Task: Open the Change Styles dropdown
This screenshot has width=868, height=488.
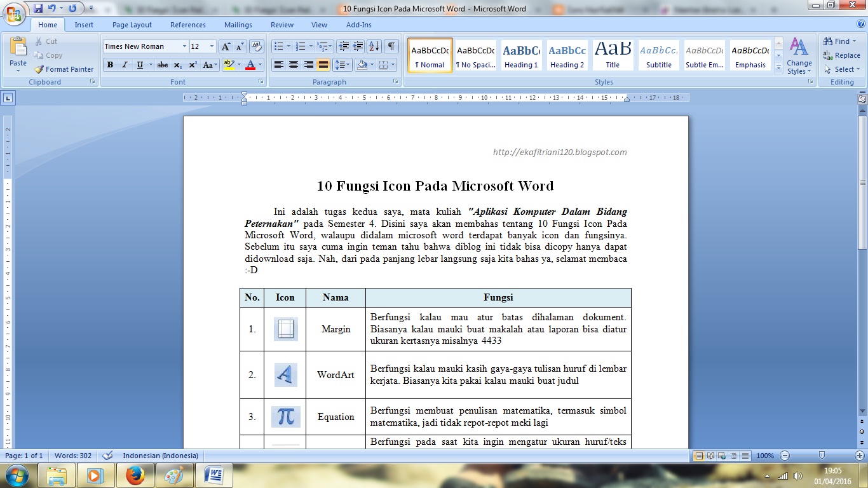Action: (799, 56)
